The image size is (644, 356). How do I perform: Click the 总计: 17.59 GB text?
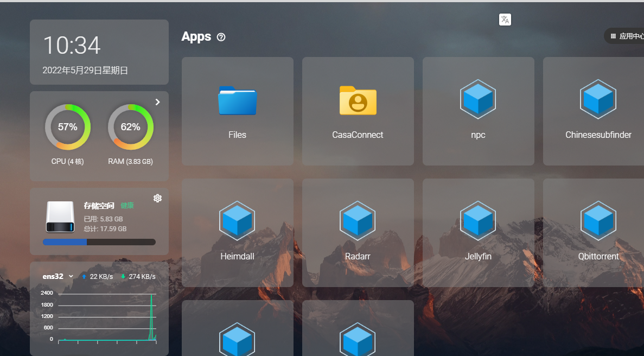point(105,228)
